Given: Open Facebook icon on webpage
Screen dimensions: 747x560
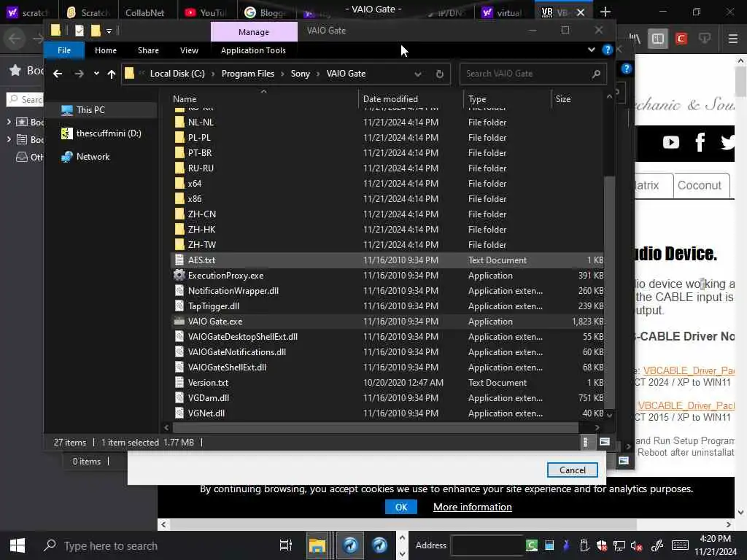Looking at the screenshot, I should pos(700,142).
